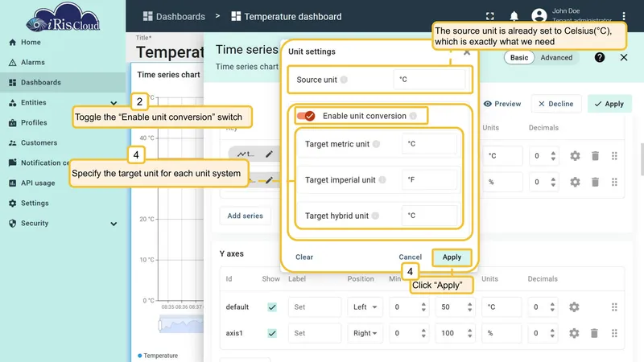Open the notifications bell
644x362 pixels.
coord(514,16)
